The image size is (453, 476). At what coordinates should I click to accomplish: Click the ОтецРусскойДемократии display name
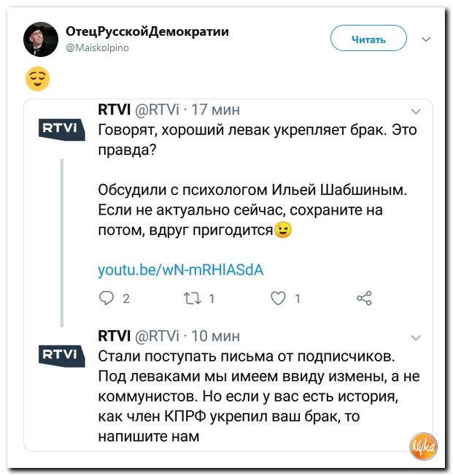click(x=147, y=31)
